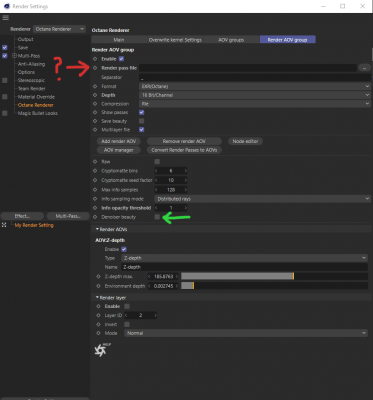Viewport: 373px width, 400px height.
Task: Click the Separator input field
Action: [255, 77]
